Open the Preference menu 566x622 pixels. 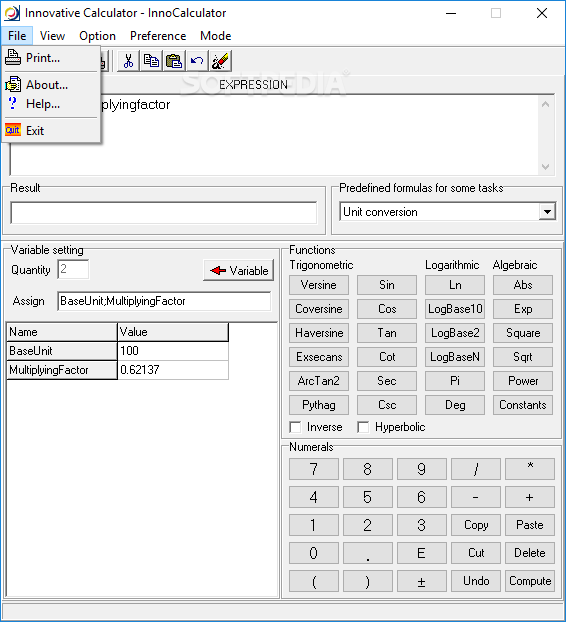(x=158, y=36)
